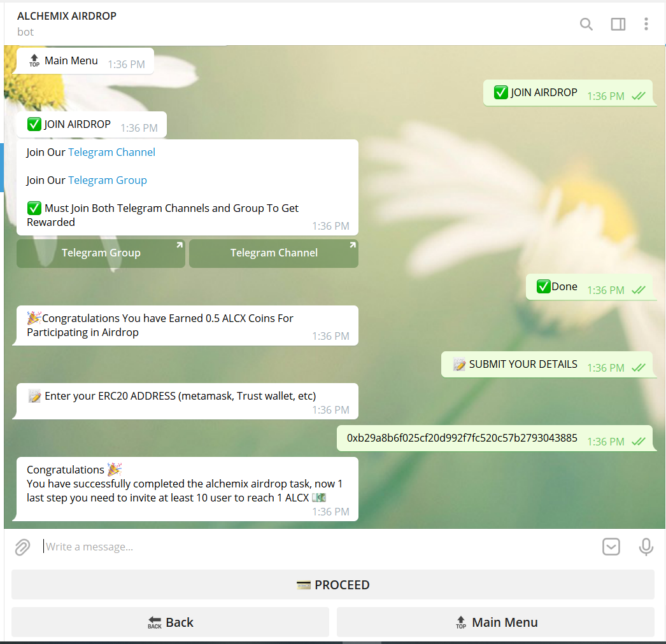Select the sent 'SUBMIT YOUR DETAILS' message
The height and width of the screenshot is (644, 666).
(547, 364)
